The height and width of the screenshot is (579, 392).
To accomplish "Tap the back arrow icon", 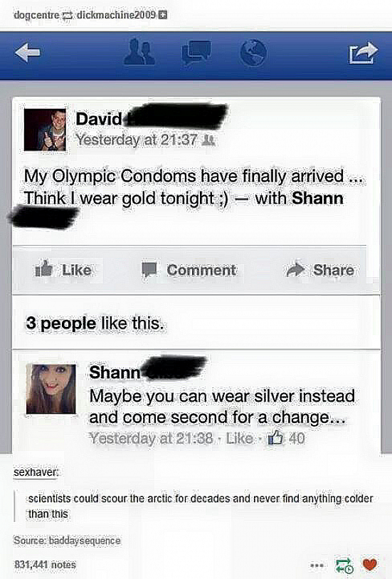I will (28, 53).
